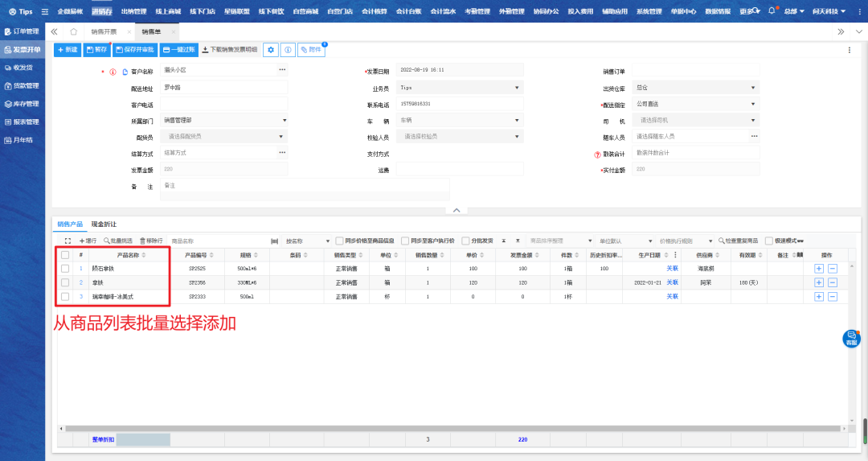The height and width of the screenshot is (461, 868).
Task: Click the info icon next to settings gear
Action: pyautogui.click(x=289, y=50)
